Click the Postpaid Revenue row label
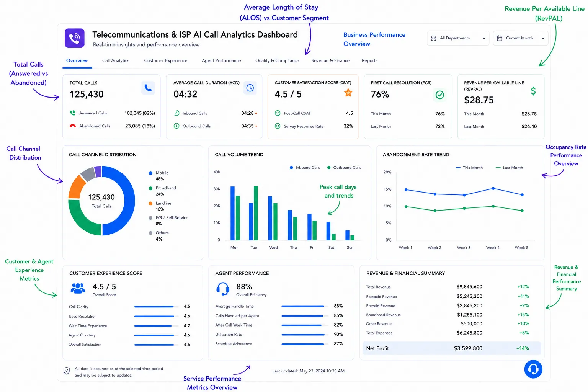 (x=381, y=297)
